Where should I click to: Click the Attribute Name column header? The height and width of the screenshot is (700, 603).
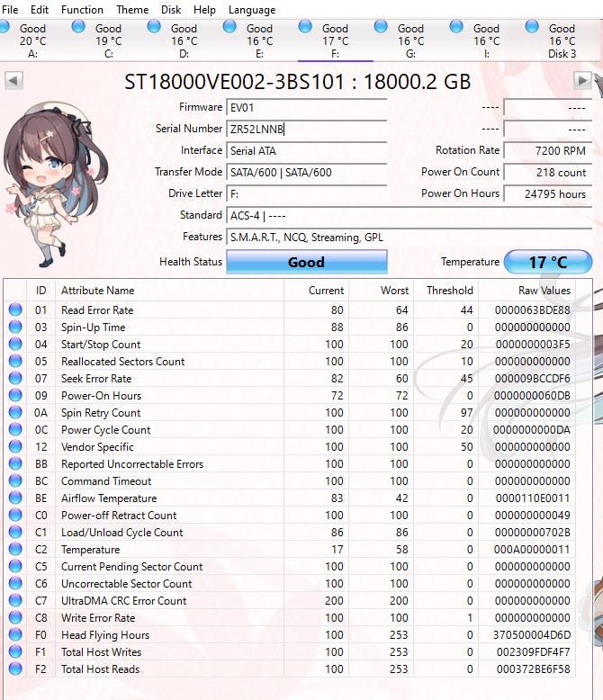[169, 291]
